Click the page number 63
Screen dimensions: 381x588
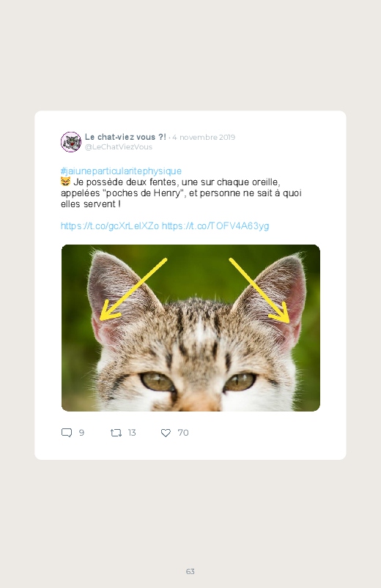click(190, 571)
